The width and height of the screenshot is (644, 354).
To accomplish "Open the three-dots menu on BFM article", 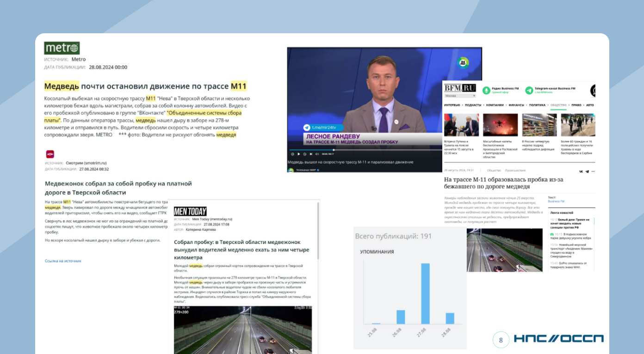I will pos(593,171).
